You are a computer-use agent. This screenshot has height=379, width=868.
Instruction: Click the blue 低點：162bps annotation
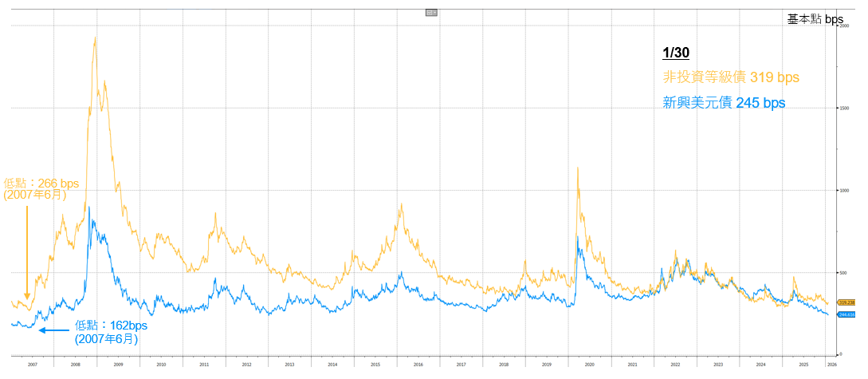pyautogui.click(x=111, y=332)
